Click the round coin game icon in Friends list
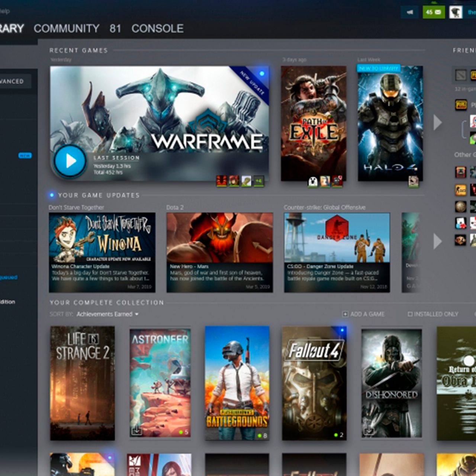The width and height of the screenshot is (476, 476). click(460, 206)
